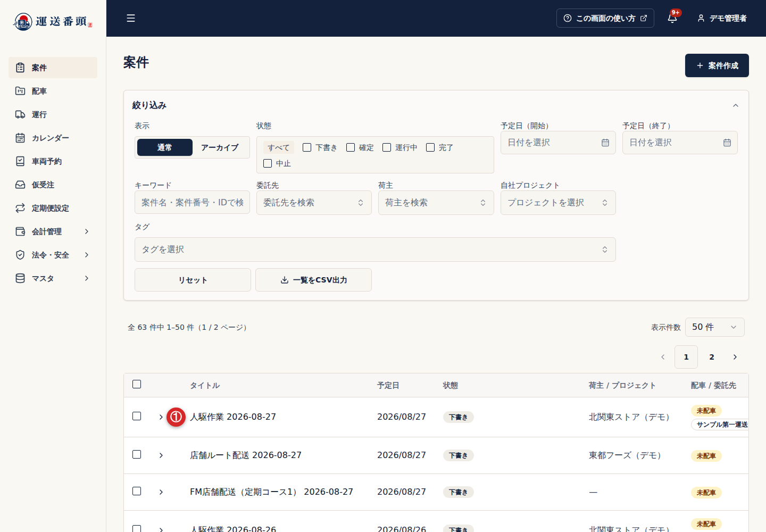Open この画面の使い方 help link
This screenshot has height=532, width=766.
tap(605, 18)
